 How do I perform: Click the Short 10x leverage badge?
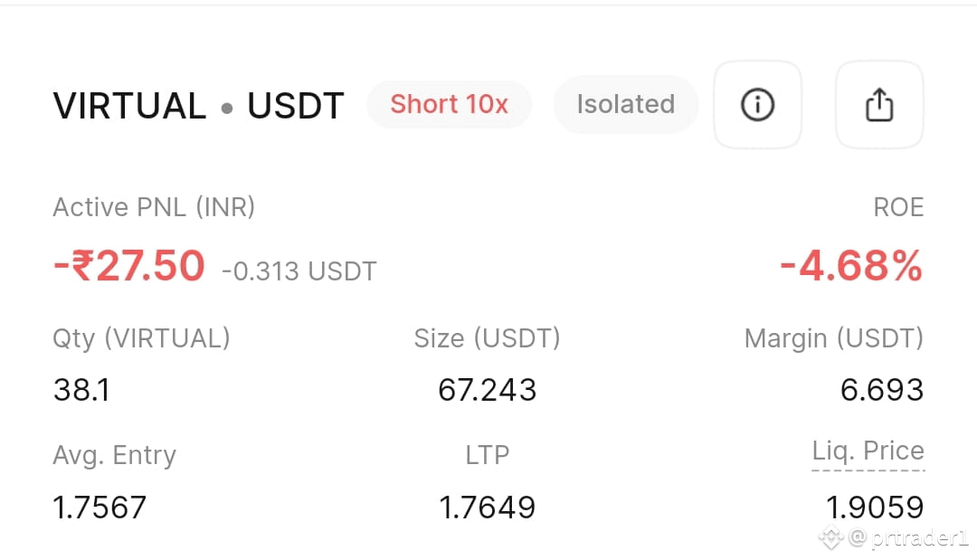450,104
